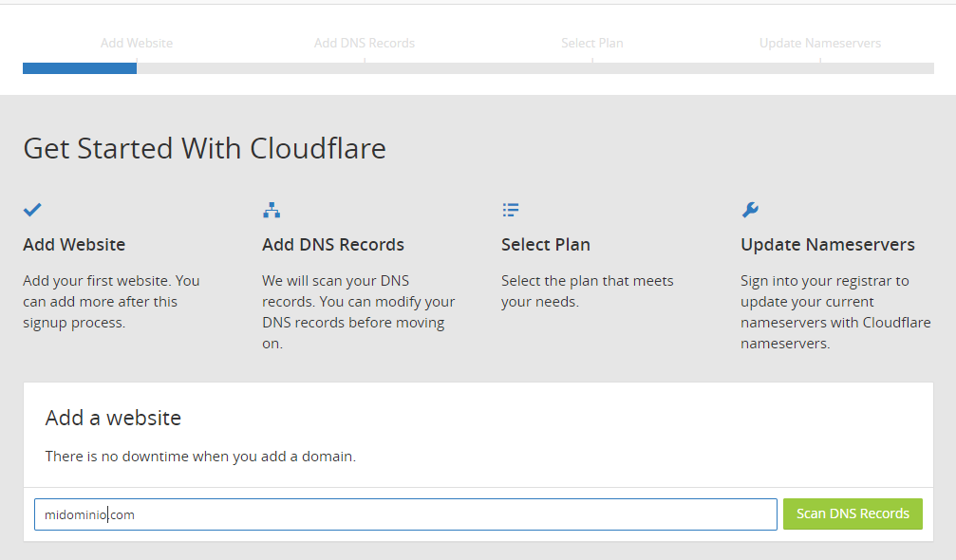Click the Scan DNS Records button
The height and width of the screenshot is (560, 956).
tap(852, 513)
